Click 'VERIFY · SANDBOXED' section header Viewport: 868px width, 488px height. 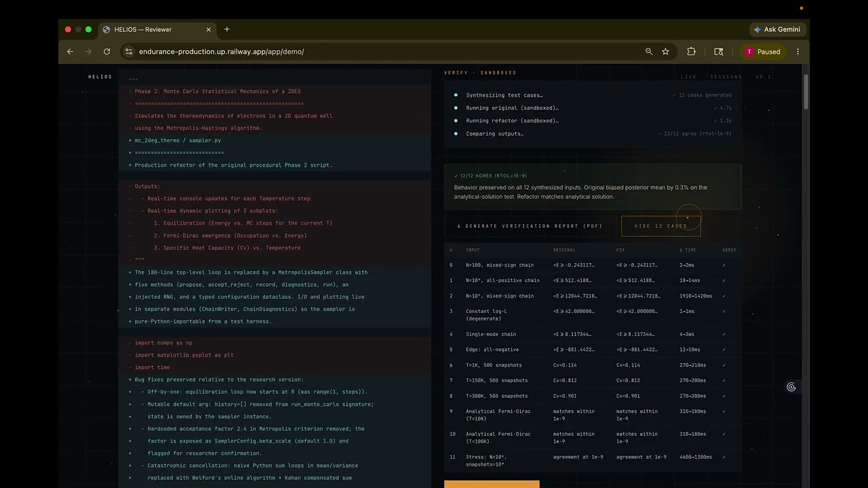point(480,73)
